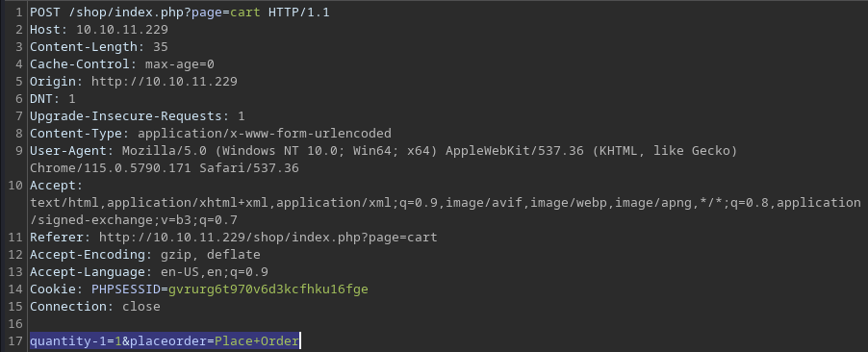Click the Content-Type application/x-www-form-urlencoded value
Viewport: 868px width, 352px height.
coord(265,134)
